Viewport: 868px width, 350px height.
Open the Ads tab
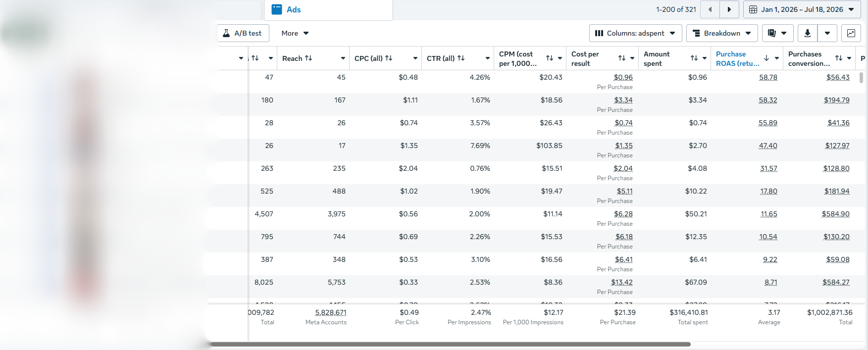328,10
